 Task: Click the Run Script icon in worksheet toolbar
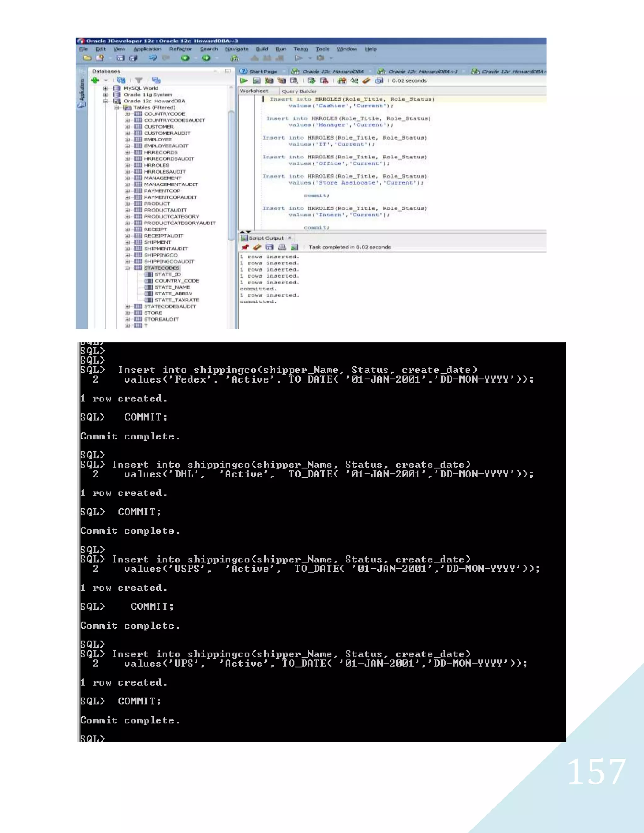(x=257, y=80)
